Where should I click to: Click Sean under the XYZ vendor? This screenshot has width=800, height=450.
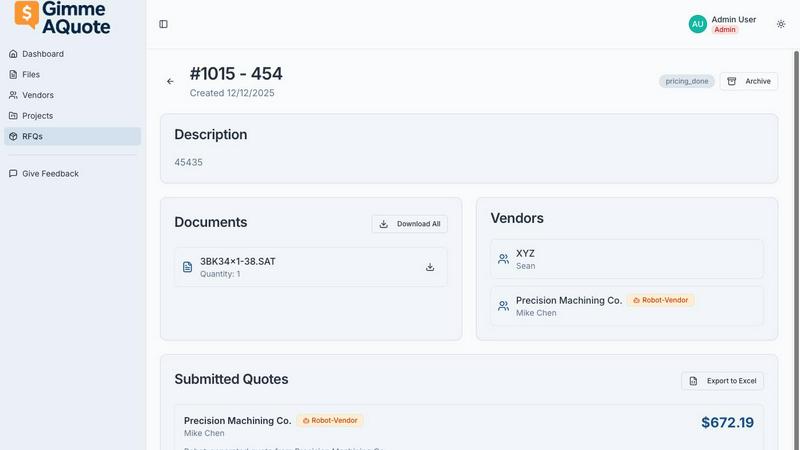(526, 266)
